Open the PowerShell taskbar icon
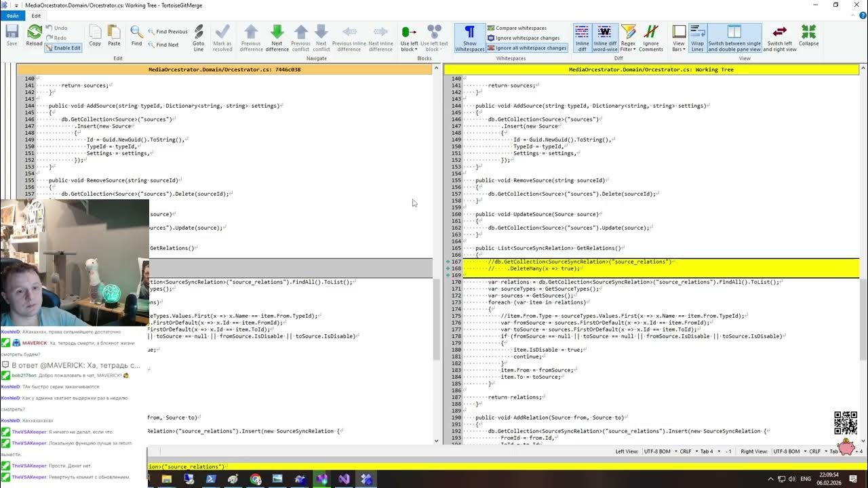Viewport: 868px width, 488px height. pyautogui.click(x=211, y=479)
